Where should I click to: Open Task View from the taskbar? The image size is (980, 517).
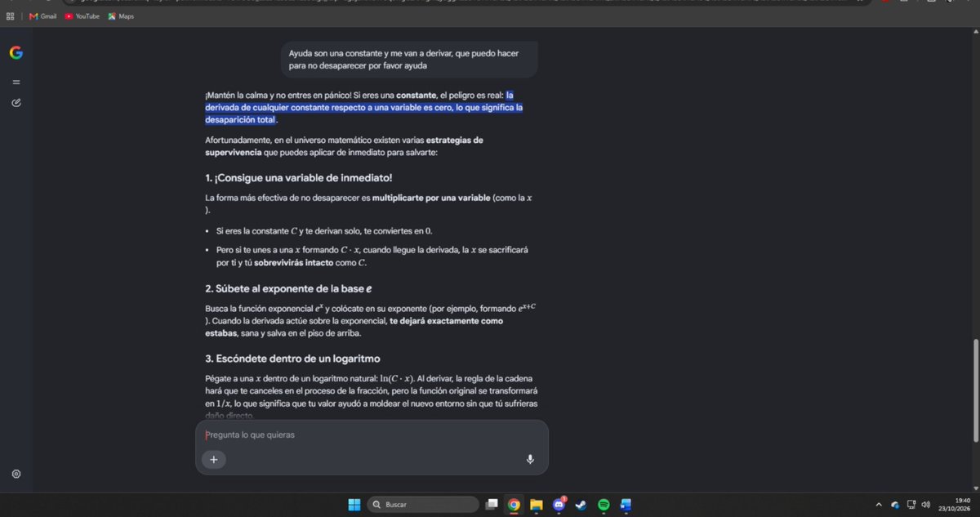coord(492,505)
